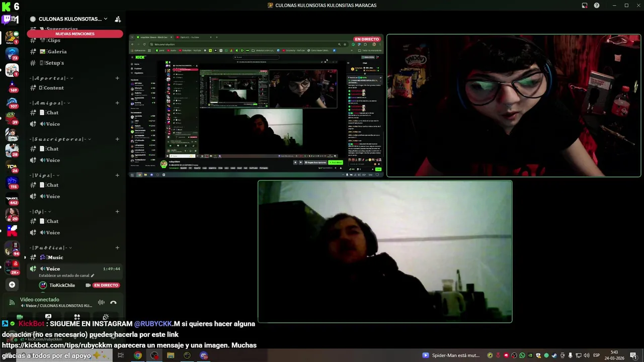Create a channel in the Vips category
This screenshot has width=644, height=362.
click(x=117, y=175)
